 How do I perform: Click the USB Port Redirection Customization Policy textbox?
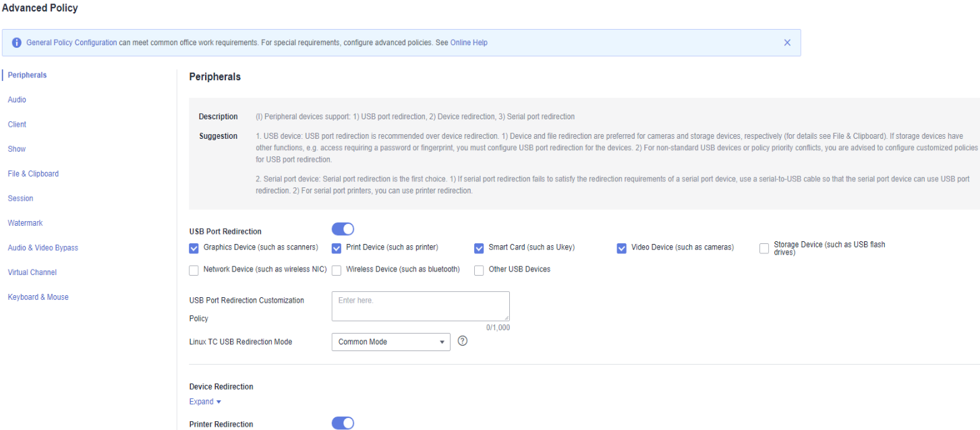(421, 306)
